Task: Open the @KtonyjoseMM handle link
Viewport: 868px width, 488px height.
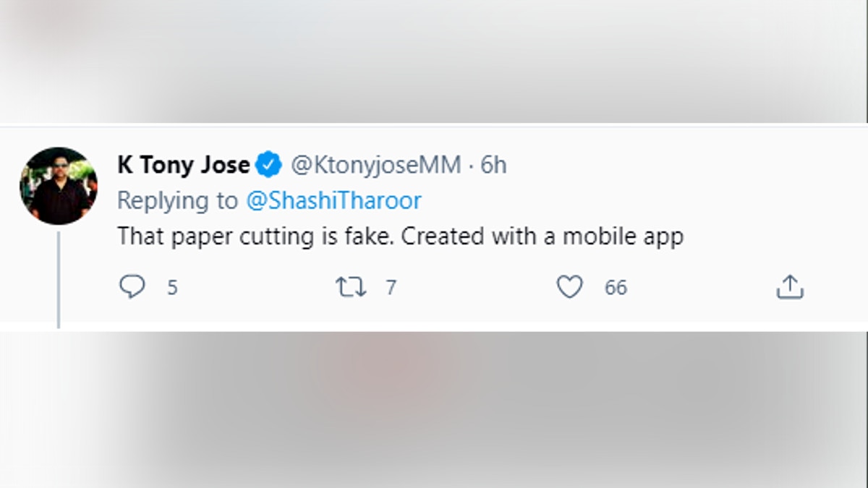Action: 375,166
